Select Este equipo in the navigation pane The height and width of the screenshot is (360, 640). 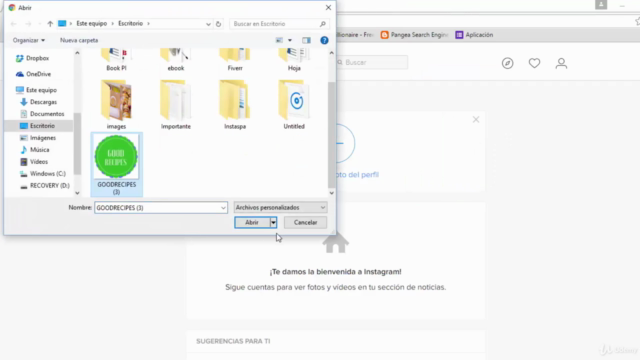36,90
